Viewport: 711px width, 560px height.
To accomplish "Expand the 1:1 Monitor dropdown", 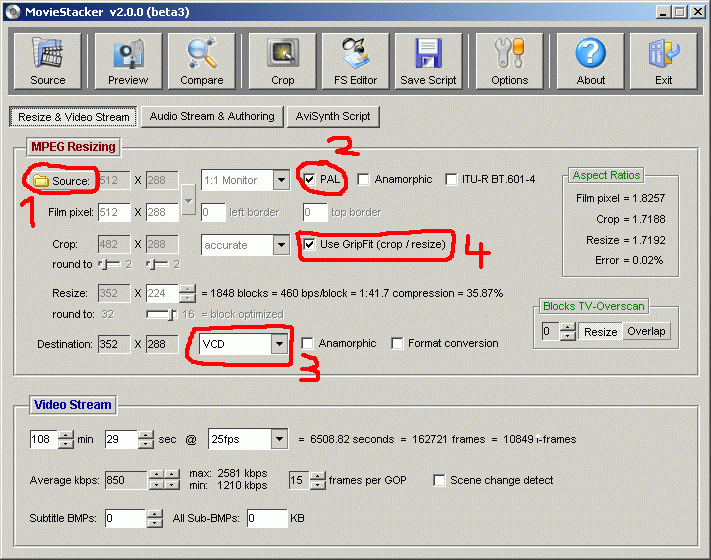I will click(x=282, y=180).
